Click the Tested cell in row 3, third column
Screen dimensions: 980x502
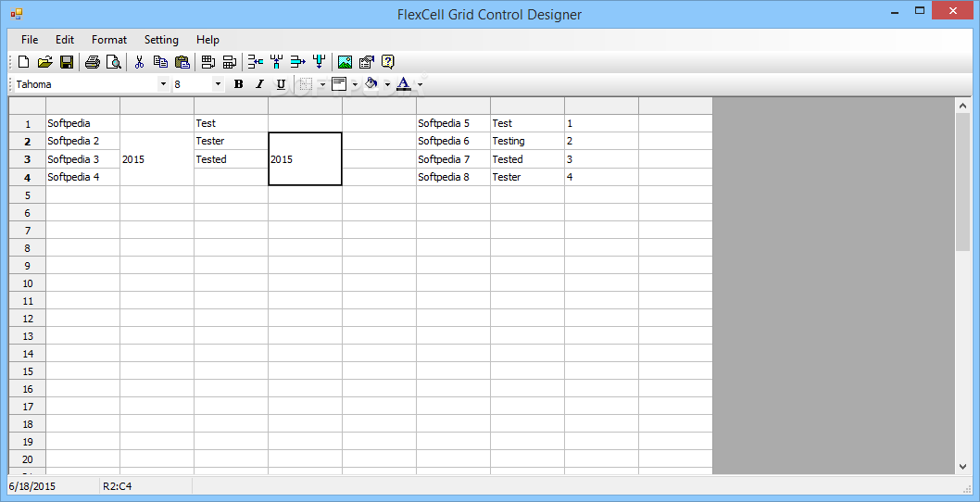(231, 159)
